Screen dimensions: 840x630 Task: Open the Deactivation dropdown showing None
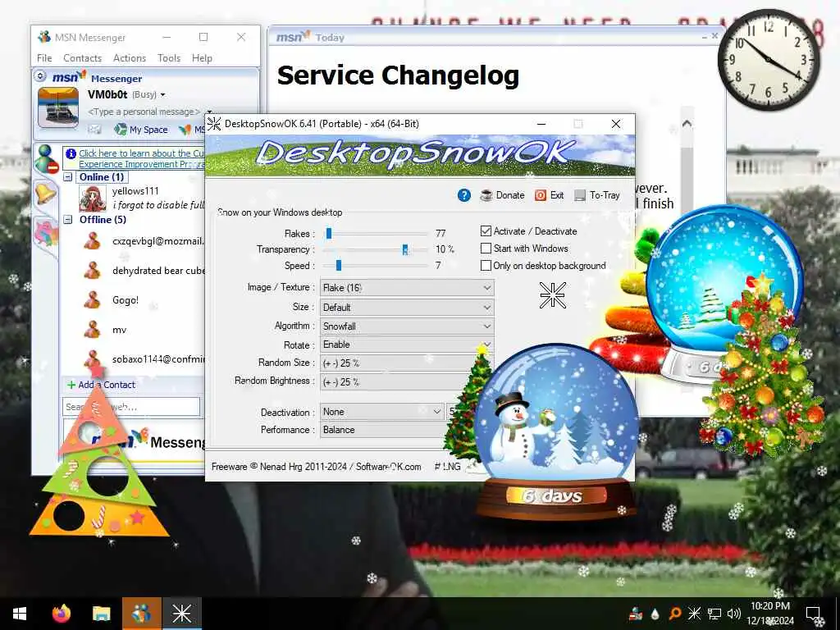pyautogui.click(x=382, y=412)
